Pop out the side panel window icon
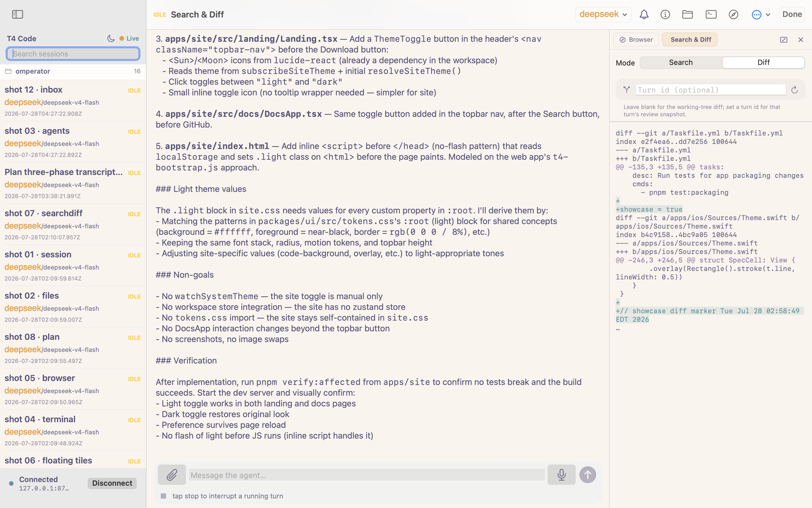 pyautogui.click(x=784, y=40)
